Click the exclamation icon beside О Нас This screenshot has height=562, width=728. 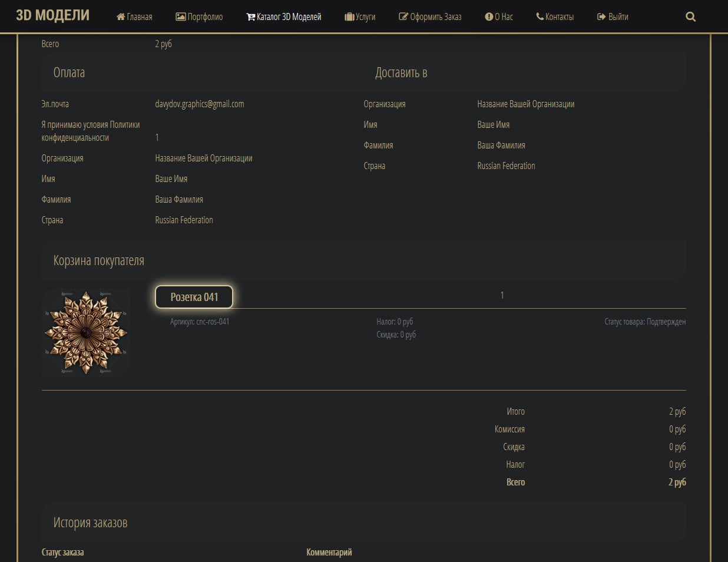pos(489,17)
